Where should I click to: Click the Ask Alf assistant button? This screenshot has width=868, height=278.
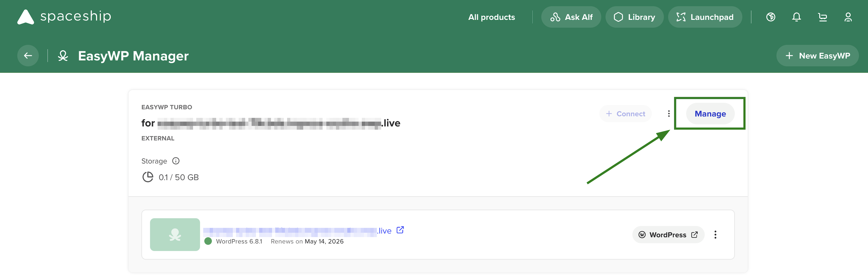571,17
